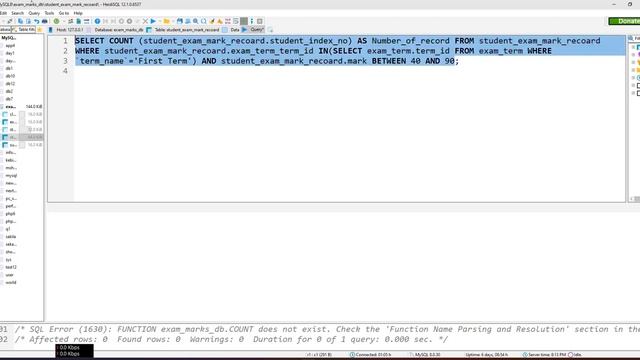640x360 pixels.
Task: Click the MySQL root session node
Action: click(9, 38)
